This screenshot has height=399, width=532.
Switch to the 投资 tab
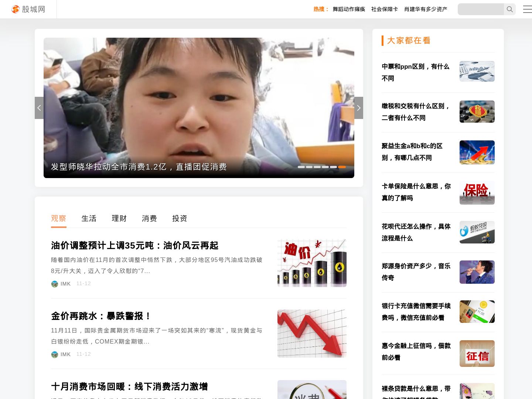[180, 218]
